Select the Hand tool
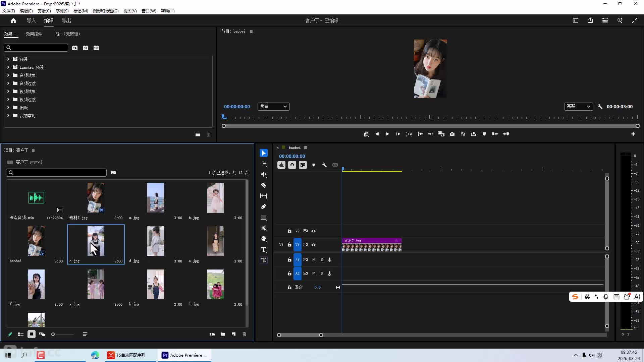 coord(264,239)
